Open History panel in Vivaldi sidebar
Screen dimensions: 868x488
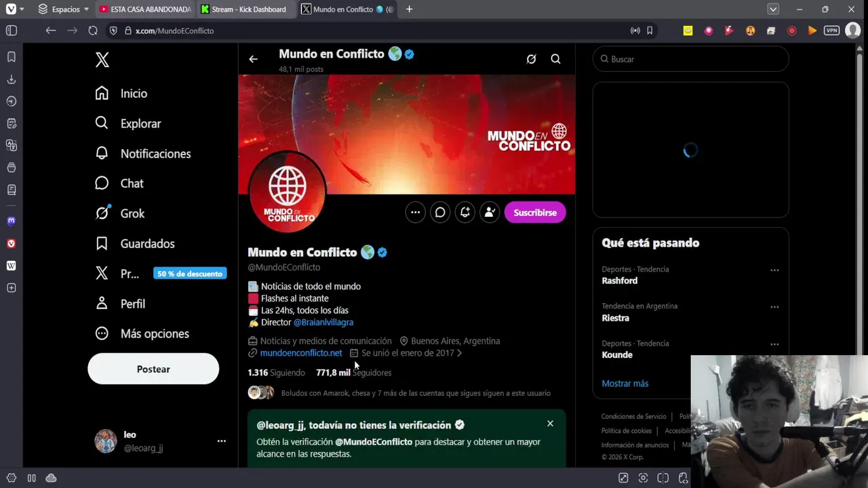tap(12, 101)
